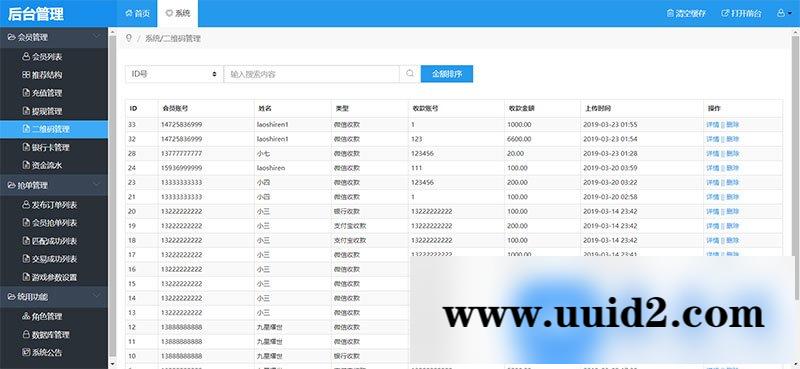Open 交易成功列表 in the sidebar
The image size is (800, 369).
(x=49, y=259)
